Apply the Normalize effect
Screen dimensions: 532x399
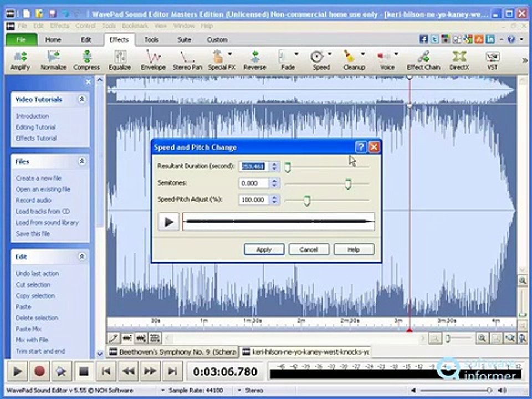click(x=53, y=60)
